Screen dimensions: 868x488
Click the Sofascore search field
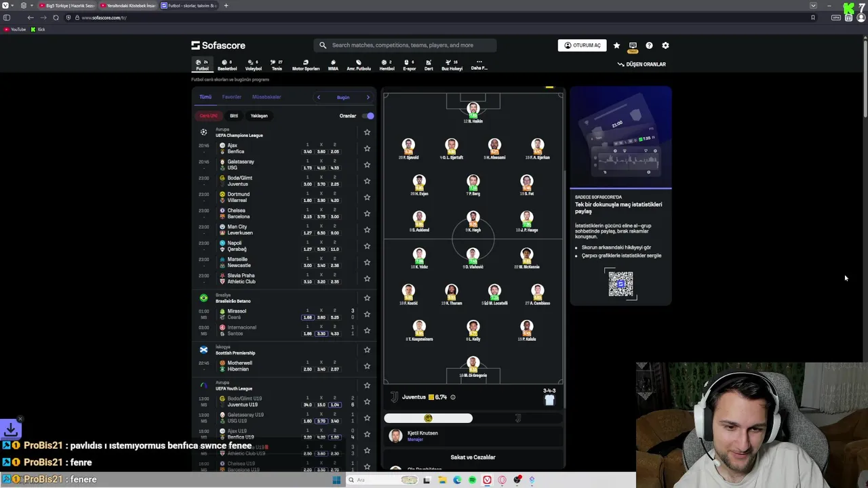tap(405, 45)
